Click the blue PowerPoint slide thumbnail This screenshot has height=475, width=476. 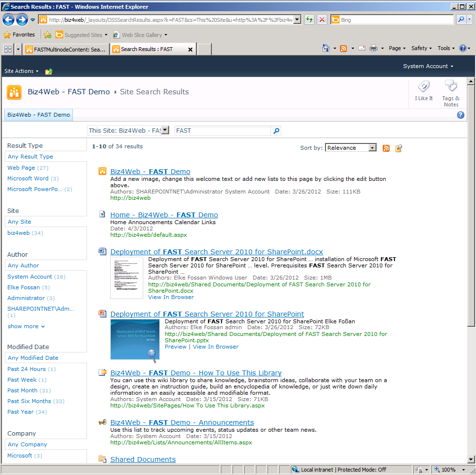tap(135, 339)
